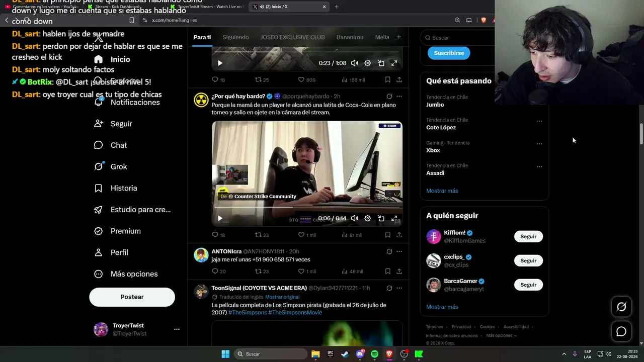Mute the 0:23 / 1:08 video

[x=354, y=63]
